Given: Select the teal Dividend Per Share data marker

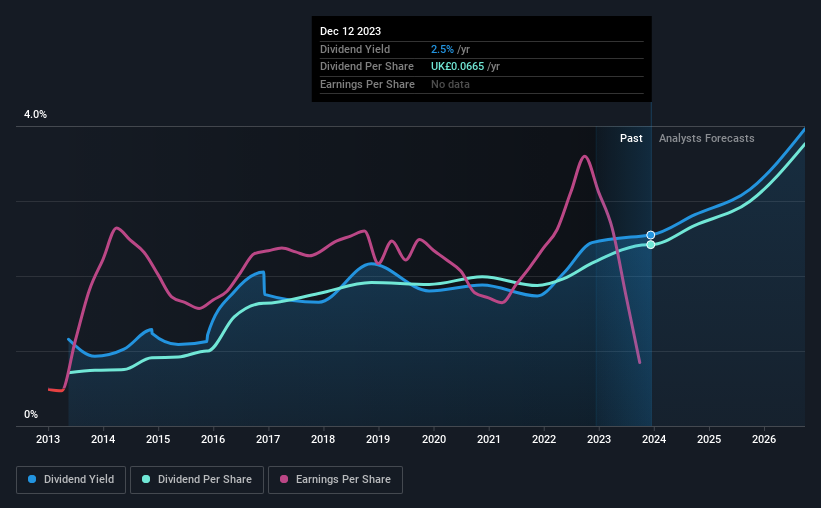Looking at the screenshot, I should click(651, 245).
